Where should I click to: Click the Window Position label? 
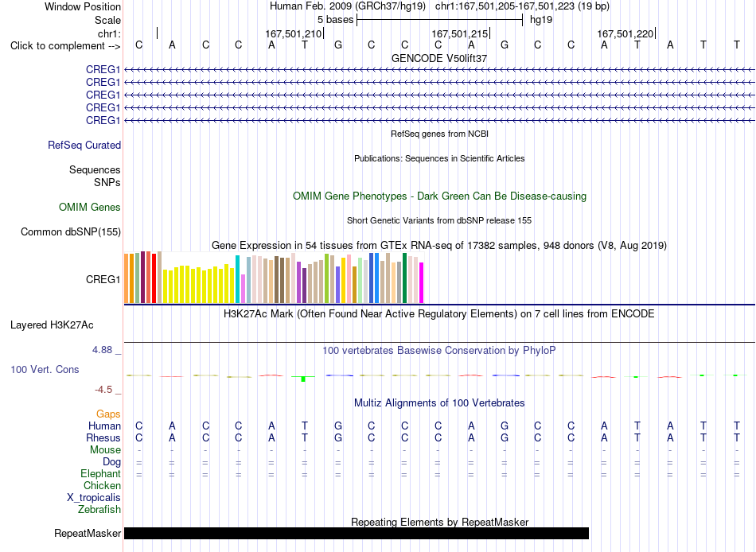point(83,6)
